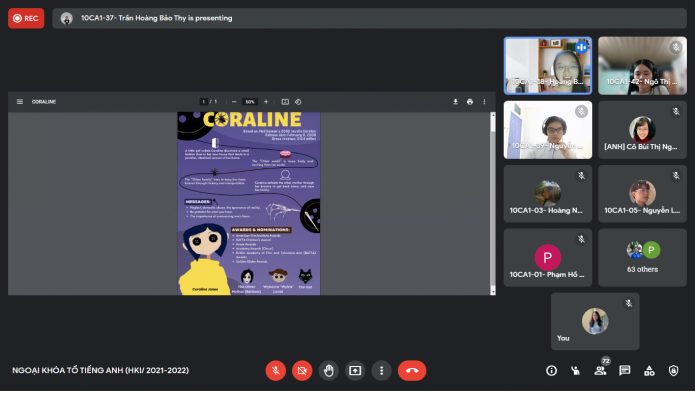The width and height of the screenshot is (695, 393).
Task: Print the CORALINE document
Action: point(470,102)
